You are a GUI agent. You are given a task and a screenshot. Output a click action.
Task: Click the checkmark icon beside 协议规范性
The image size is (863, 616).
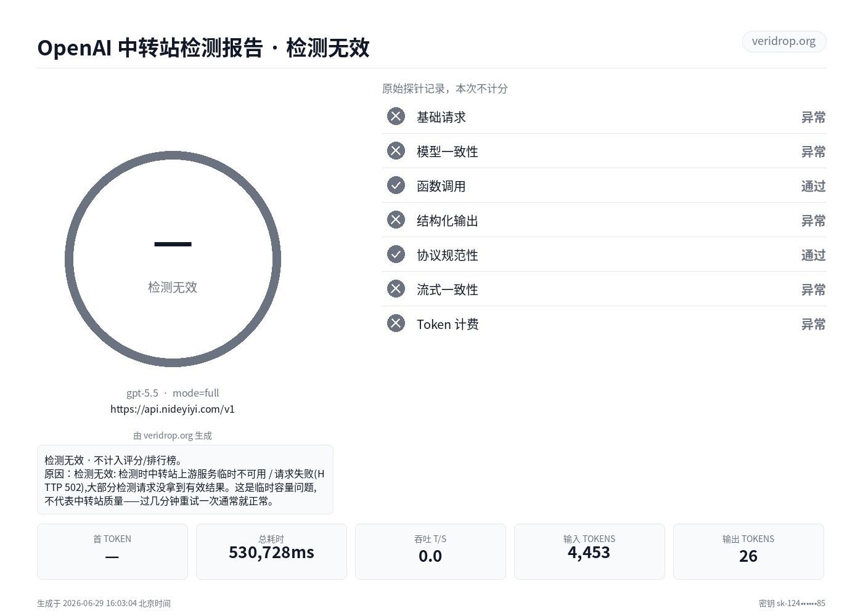point(396,254)
